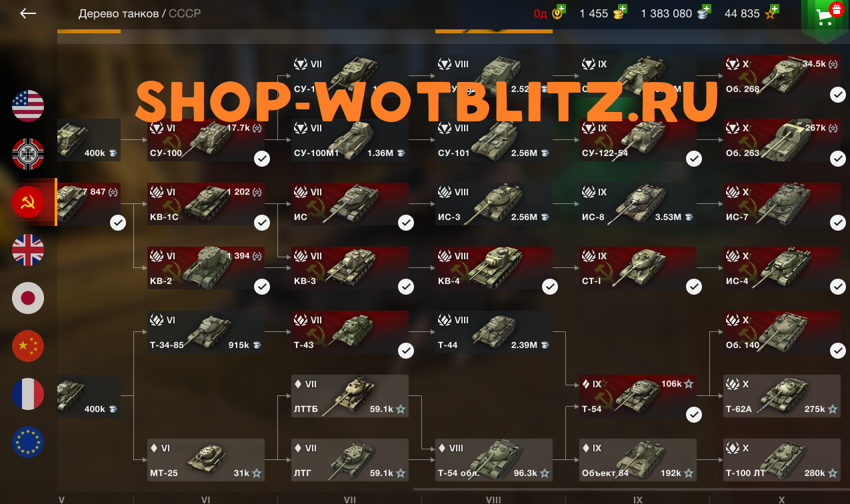This screenshot has height=504, width=850.
Task: Click the checkmark on Т-54
Action: [x=694, y=415]
